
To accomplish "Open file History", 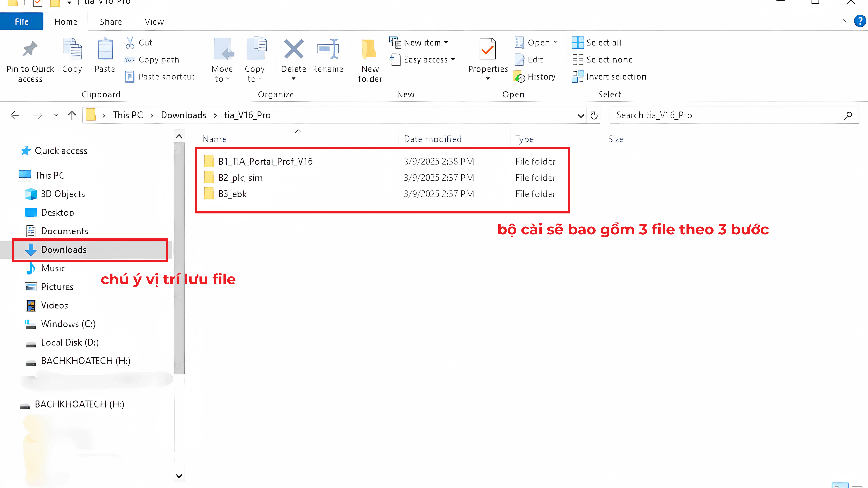I will pos(534,77).
